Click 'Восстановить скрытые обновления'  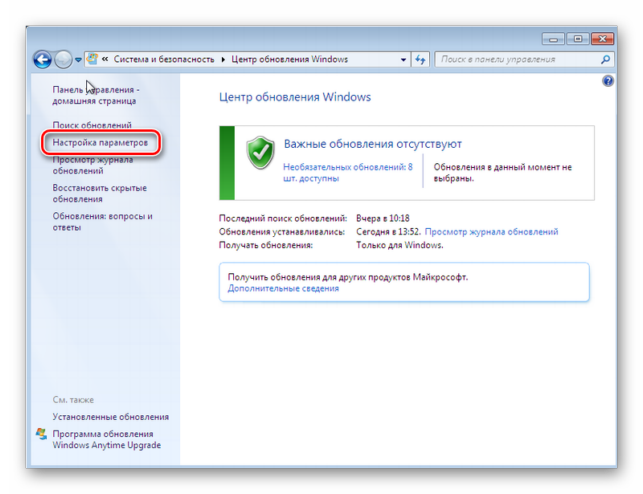[100, 193]
